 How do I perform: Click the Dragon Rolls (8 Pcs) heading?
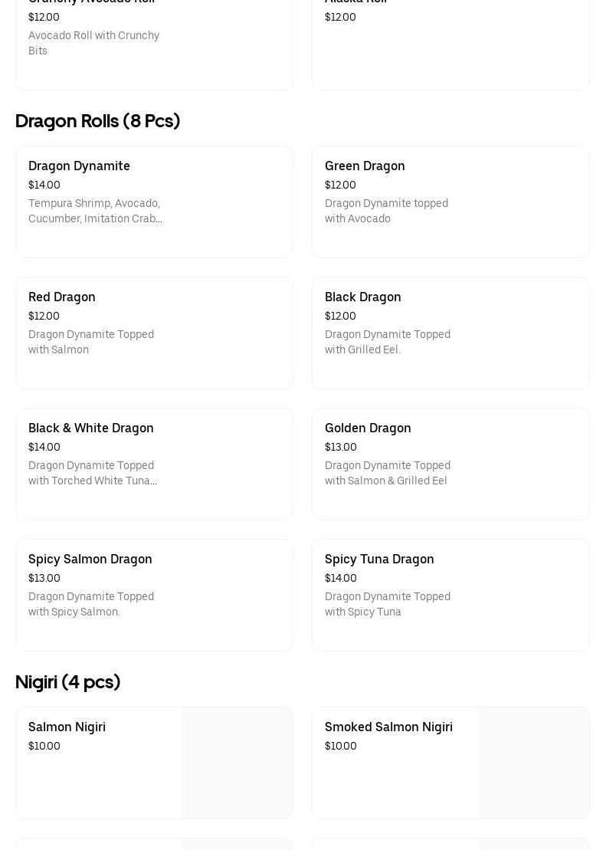click(x=97, y=121)
